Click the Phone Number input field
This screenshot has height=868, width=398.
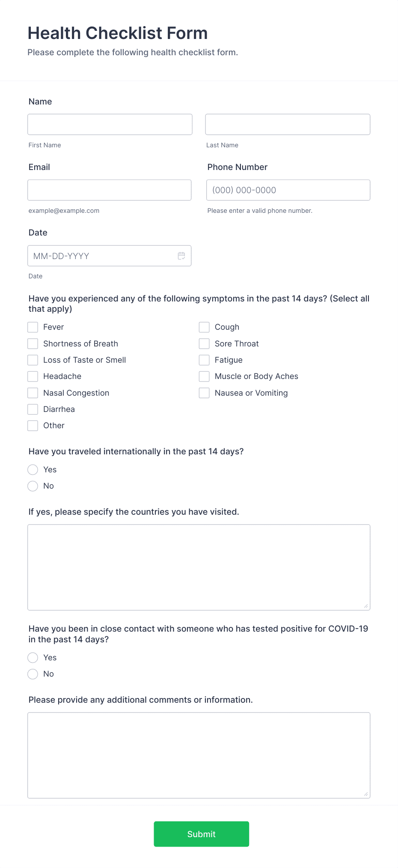tap(288, 190)
